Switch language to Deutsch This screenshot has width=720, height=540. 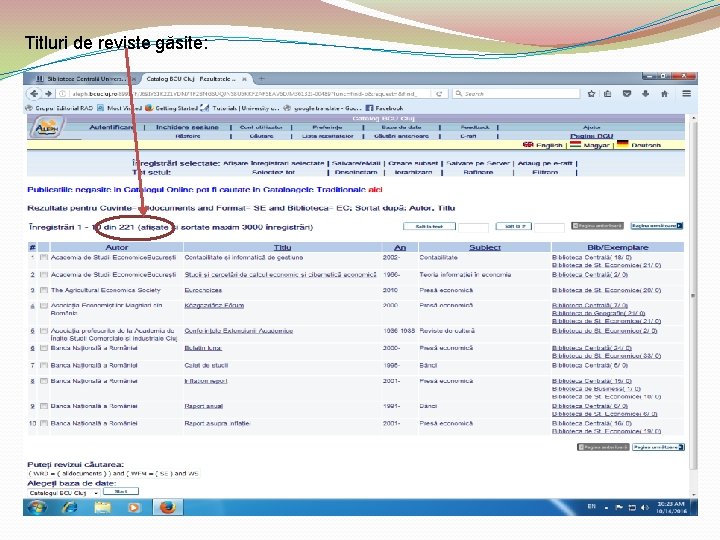(x=639, y=145)
